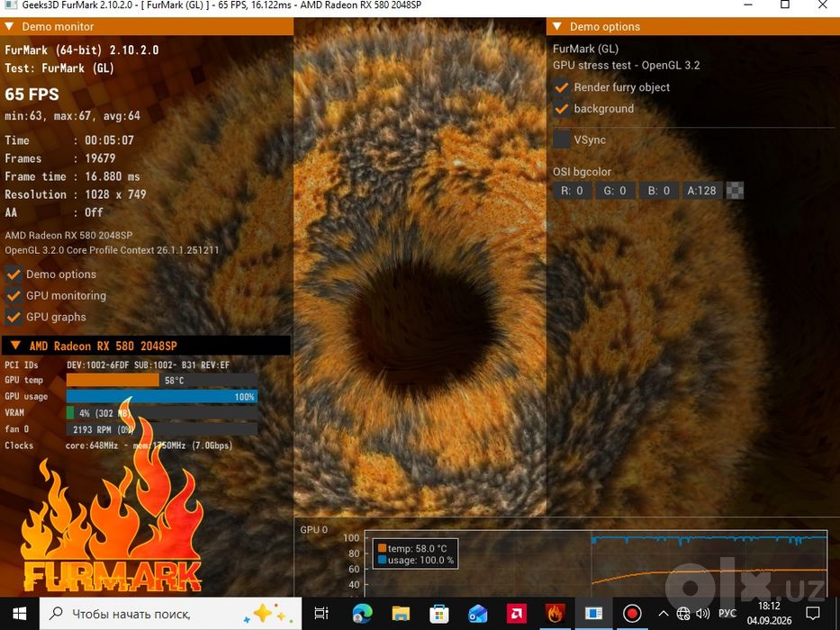The height and width of the screenshot is (630, 840).
Task: Click the GPU temp 58°C bar
Action: point(162,381)
